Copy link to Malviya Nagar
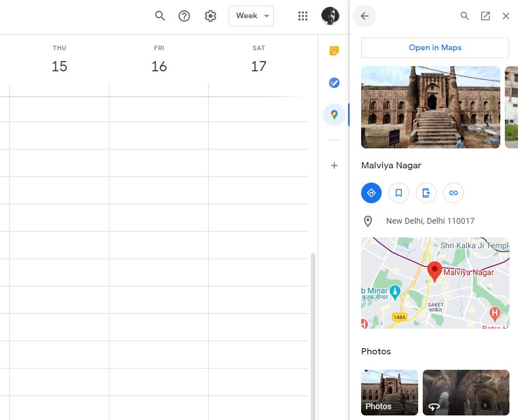 tap(453, 193)
